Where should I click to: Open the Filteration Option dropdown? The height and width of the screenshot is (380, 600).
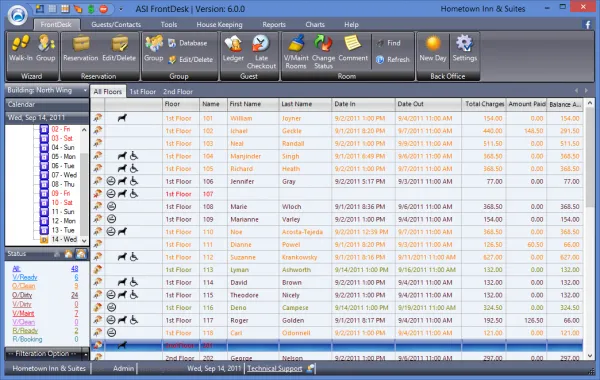coord(47,354)
